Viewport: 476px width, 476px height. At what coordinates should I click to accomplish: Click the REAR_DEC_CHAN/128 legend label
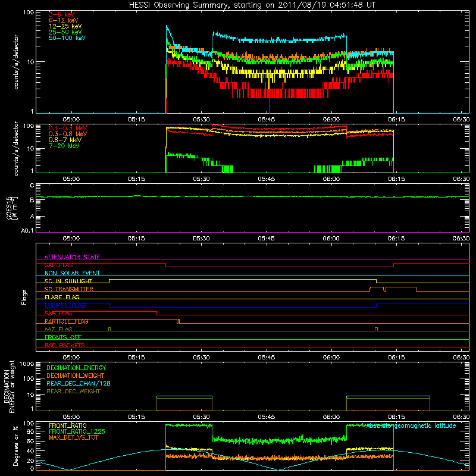[x=79, y=383]
